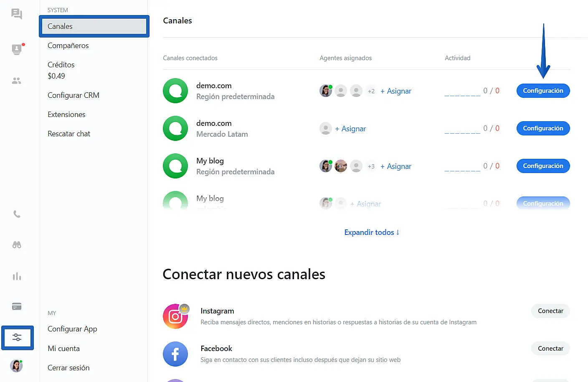Viewport: 588px width, 382px height.
Task: Open the team members people icon
Action: pos(17,81)
